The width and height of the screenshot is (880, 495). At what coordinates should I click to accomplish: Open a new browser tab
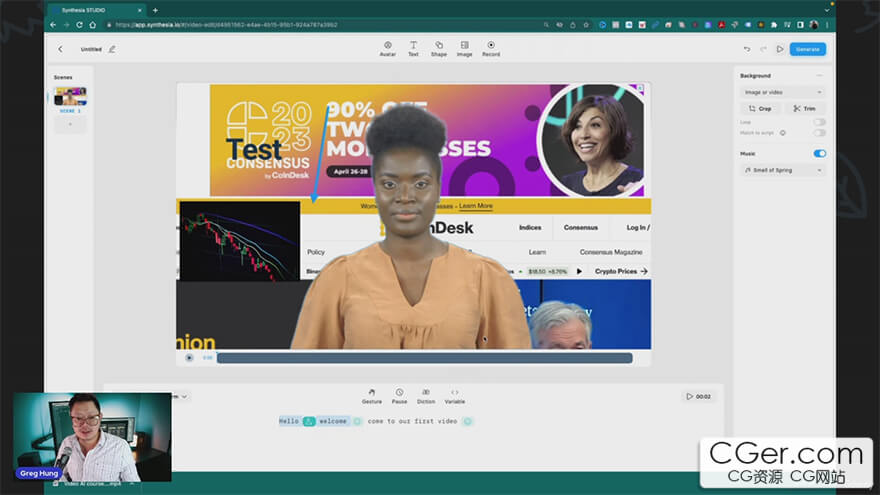[155, 10]
